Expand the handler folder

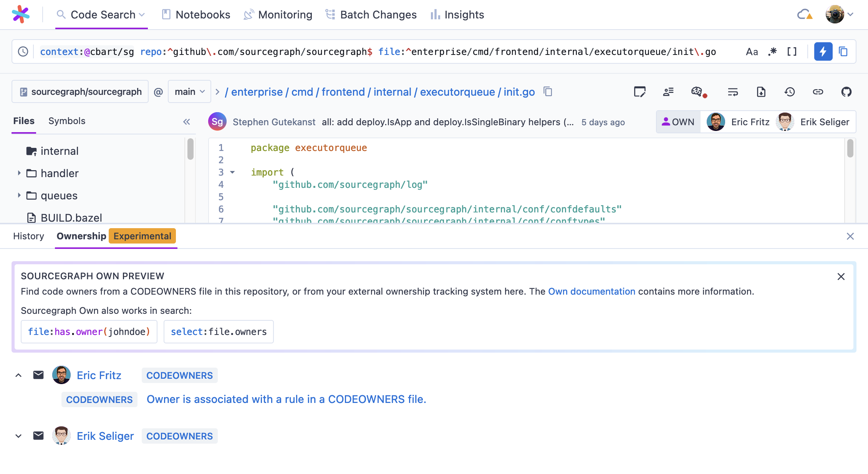(x=19, y=173)
